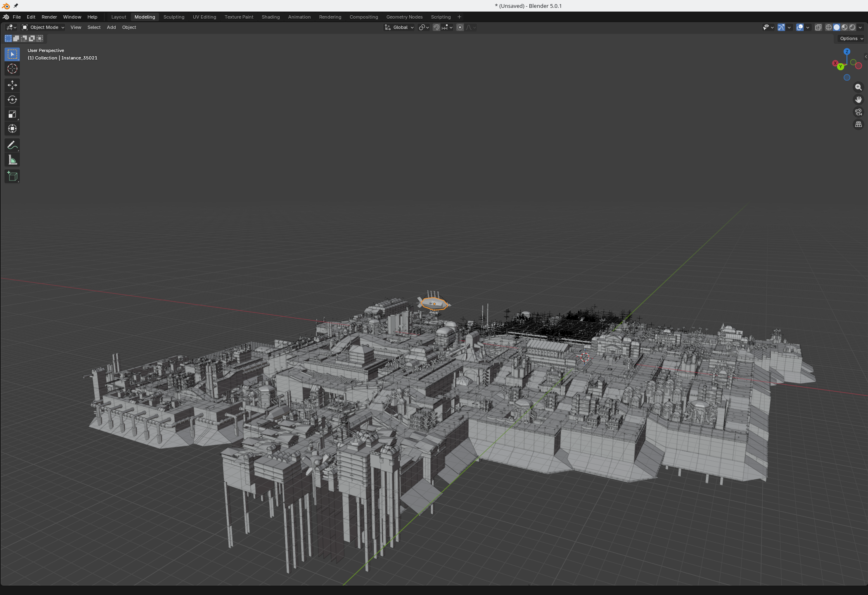This screenshot has height=595, width=868.
Task: Click the pan view hand icon
Action: click(859, 100)
